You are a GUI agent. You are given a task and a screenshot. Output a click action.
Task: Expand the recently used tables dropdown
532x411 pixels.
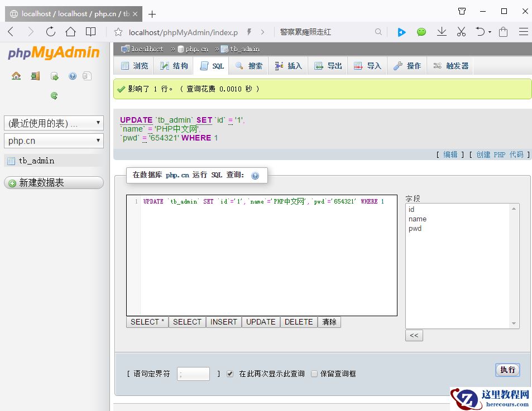tap(54, 123)
